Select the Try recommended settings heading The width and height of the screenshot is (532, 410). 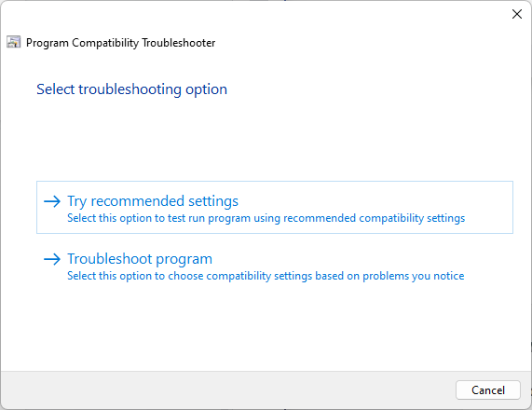pos(153,201)
